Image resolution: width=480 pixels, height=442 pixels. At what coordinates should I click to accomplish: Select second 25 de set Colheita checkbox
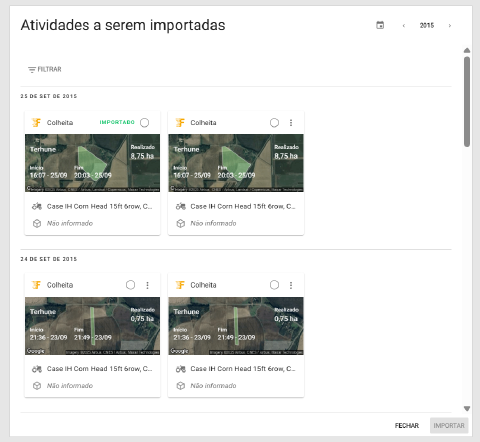tap(274, 123)
